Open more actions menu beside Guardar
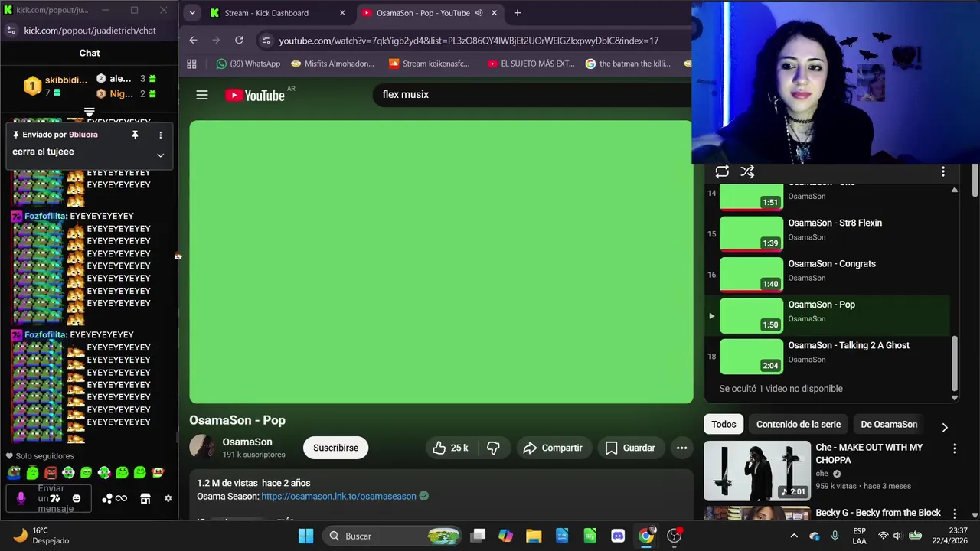 click(681, 448)
